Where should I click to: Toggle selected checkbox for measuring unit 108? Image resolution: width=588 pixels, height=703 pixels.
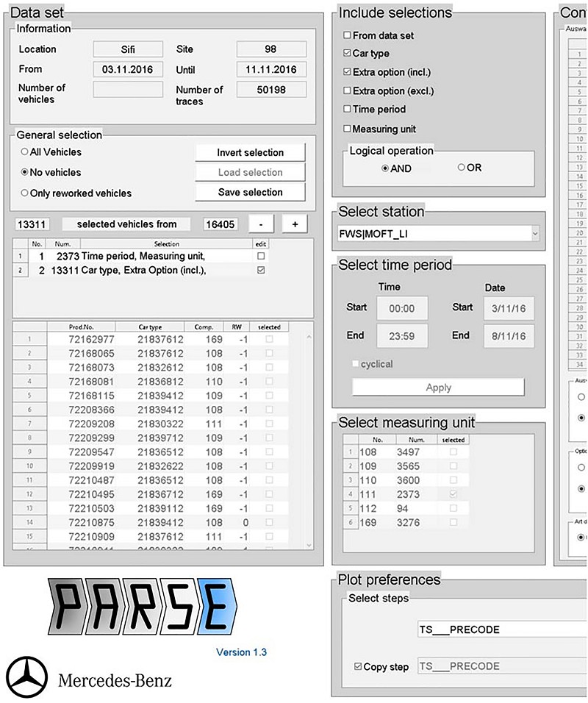tap(453, 452)
